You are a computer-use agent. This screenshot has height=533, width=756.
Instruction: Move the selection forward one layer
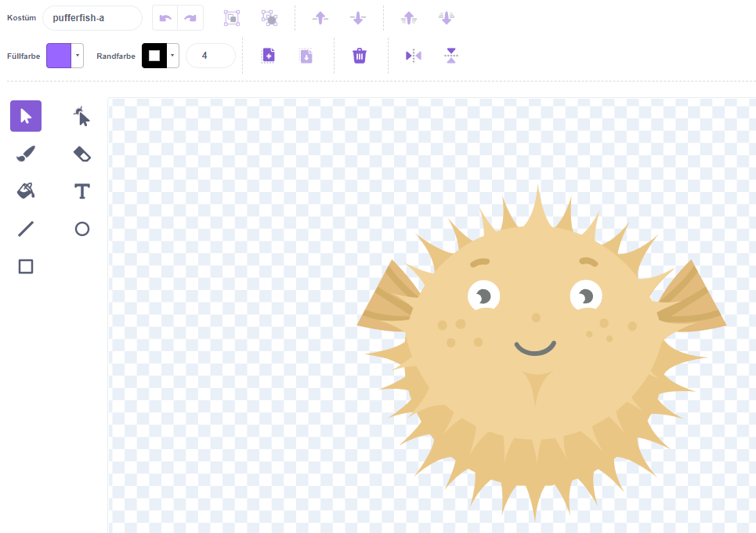pyautogui.click(x=320, y=18)
